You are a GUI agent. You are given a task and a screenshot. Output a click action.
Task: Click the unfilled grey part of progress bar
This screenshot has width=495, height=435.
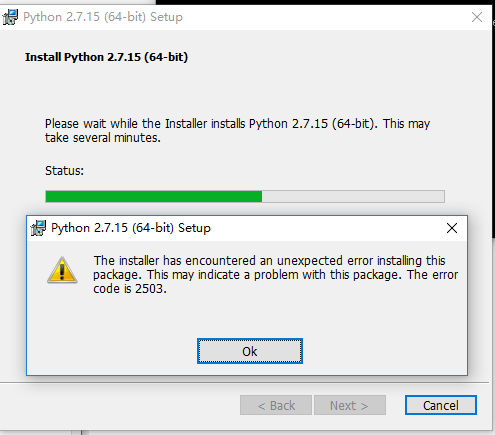[x=353, y=197]
